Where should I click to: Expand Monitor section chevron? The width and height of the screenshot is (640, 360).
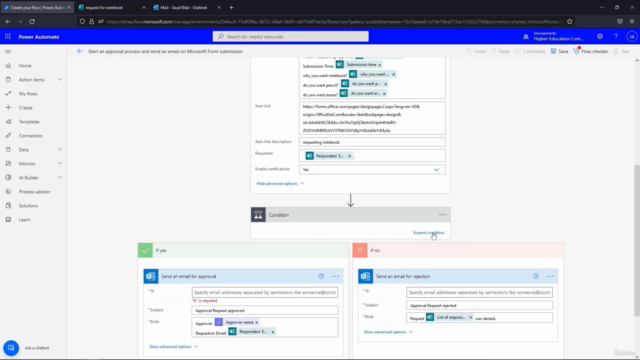point(60,164)
